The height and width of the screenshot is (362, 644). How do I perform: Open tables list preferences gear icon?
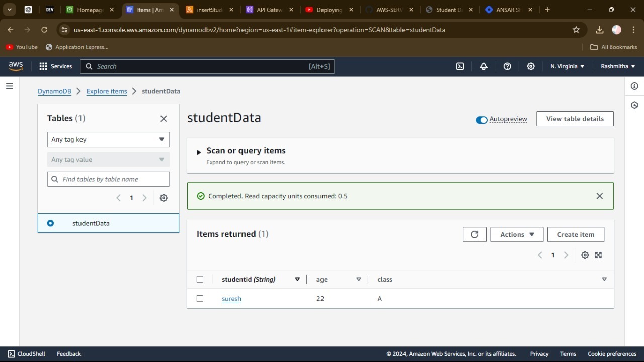[164, 198]
